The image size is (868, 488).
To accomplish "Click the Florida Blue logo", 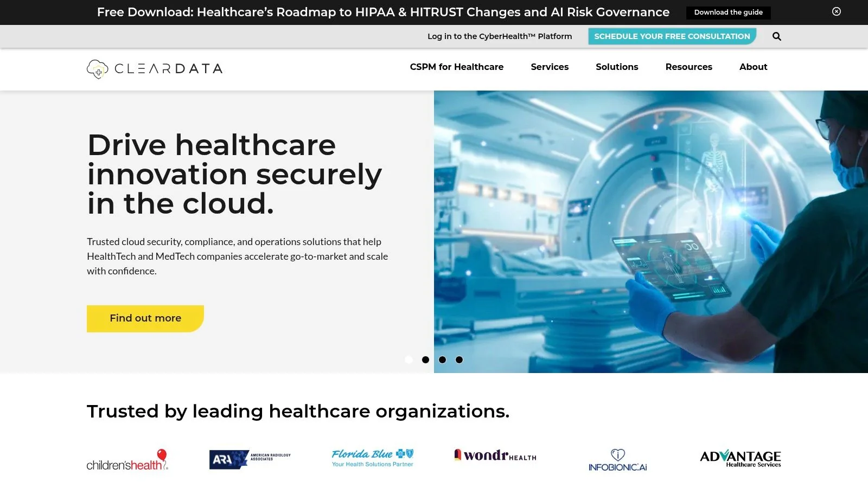I will [372, 457].
